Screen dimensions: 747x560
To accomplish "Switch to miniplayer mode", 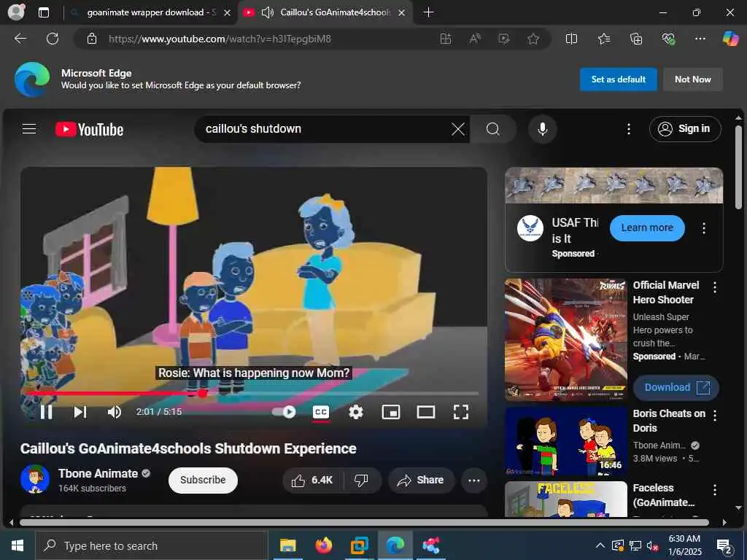I will tap(391, 412).
